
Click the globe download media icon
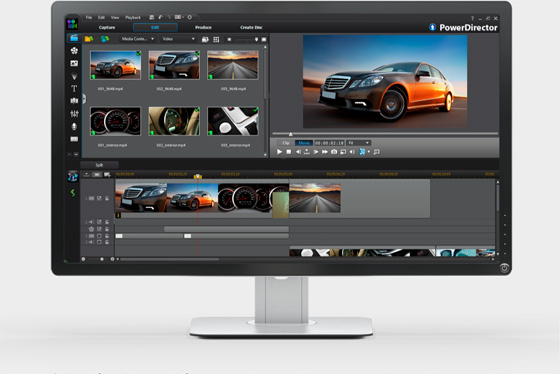[x=105, y=39]
